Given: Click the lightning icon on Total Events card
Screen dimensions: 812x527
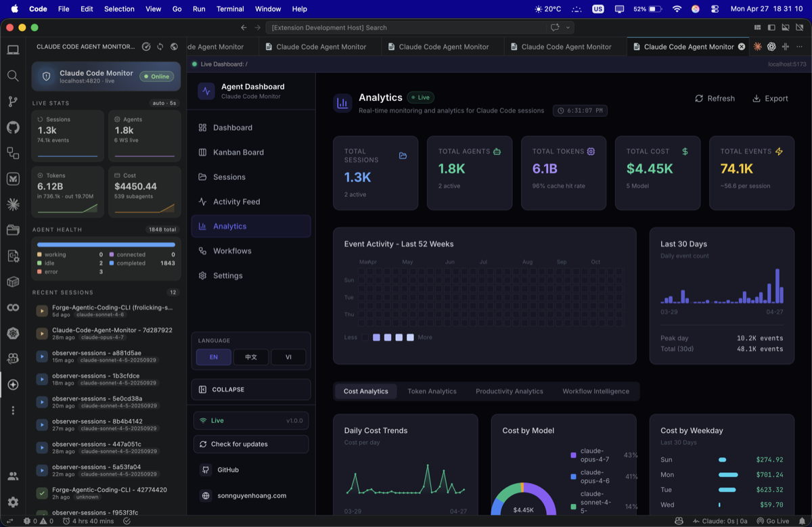Looking at the screenshot, I should [x=779, y=152].
